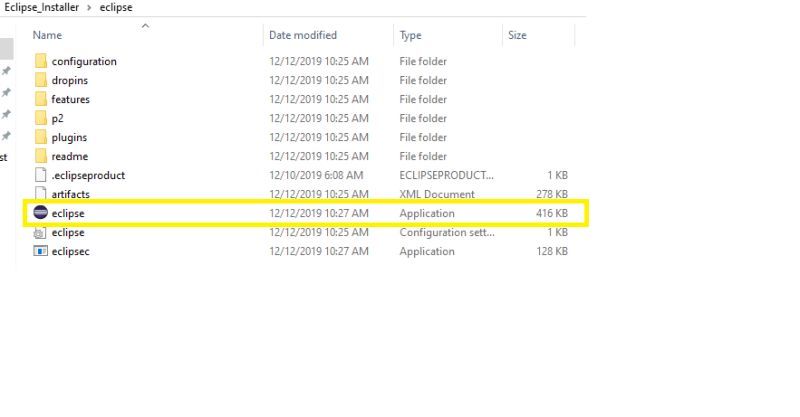Click the ECLIPSEPRODUCT... type cell
Image resolution: width=800 pixels, height=417 pixels.
pyautogui.click(x=446, y=175)
